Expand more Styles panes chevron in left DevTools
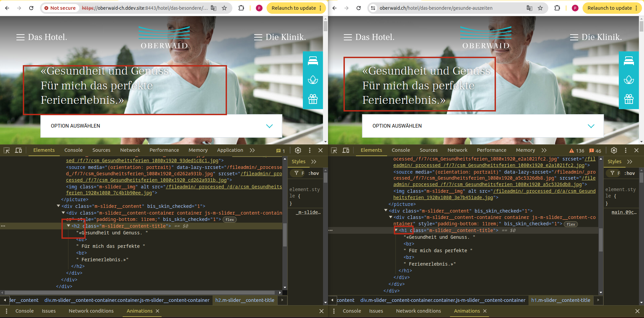The height and width of the screenshot is (318, 644). [314, 162]
